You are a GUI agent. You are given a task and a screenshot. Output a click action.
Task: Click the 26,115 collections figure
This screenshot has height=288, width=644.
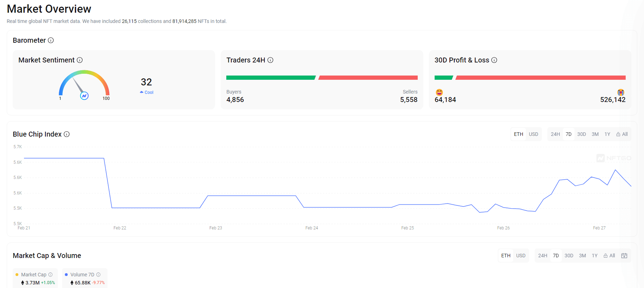129,21
